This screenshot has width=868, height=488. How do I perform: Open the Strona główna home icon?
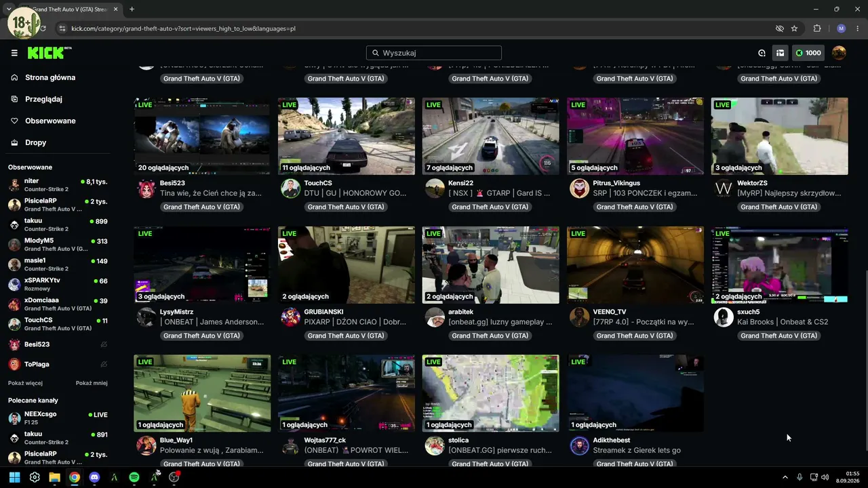point(14,77)
